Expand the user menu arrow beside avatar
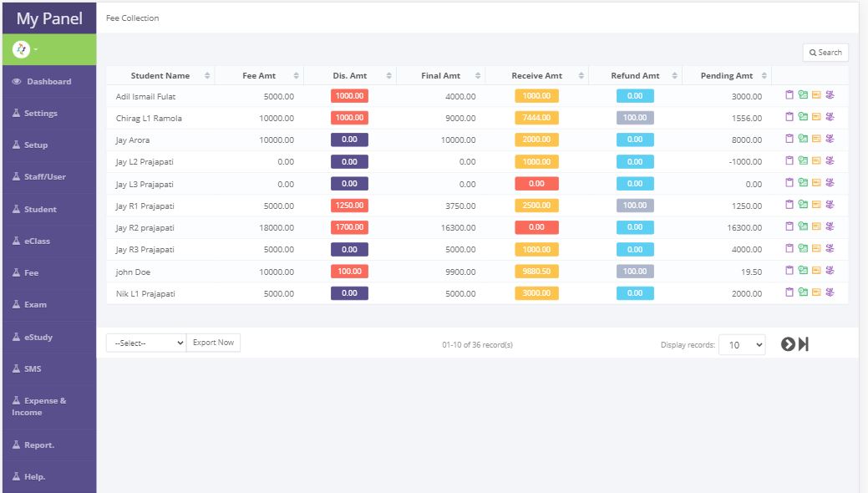Viewport: 868px width, 493px height. pyautogui.click(x=36, y=50)
